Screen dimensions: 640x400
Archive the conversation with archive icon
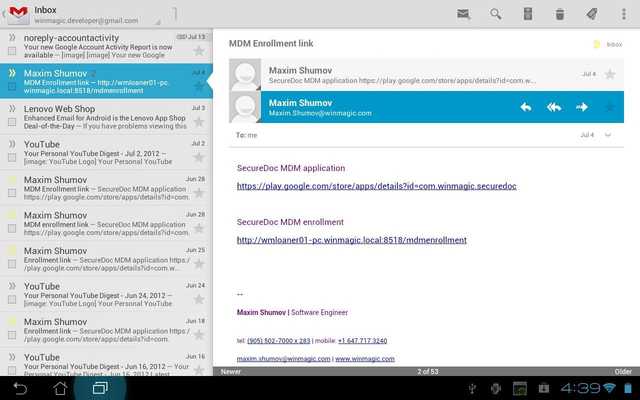tap(528, 14)
